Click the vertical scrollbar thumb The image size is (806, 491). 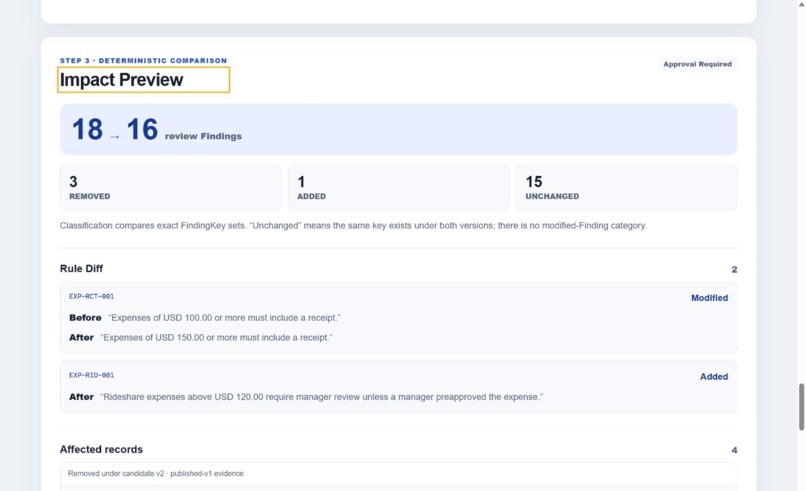click(801, 406)
